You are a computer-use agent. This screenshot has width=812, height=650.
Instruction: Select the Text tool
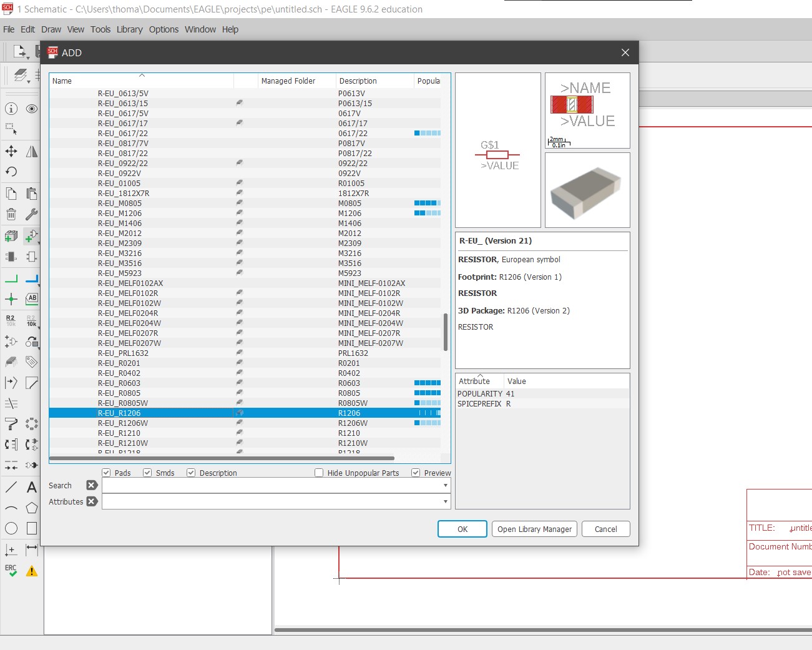coord(32,487)
